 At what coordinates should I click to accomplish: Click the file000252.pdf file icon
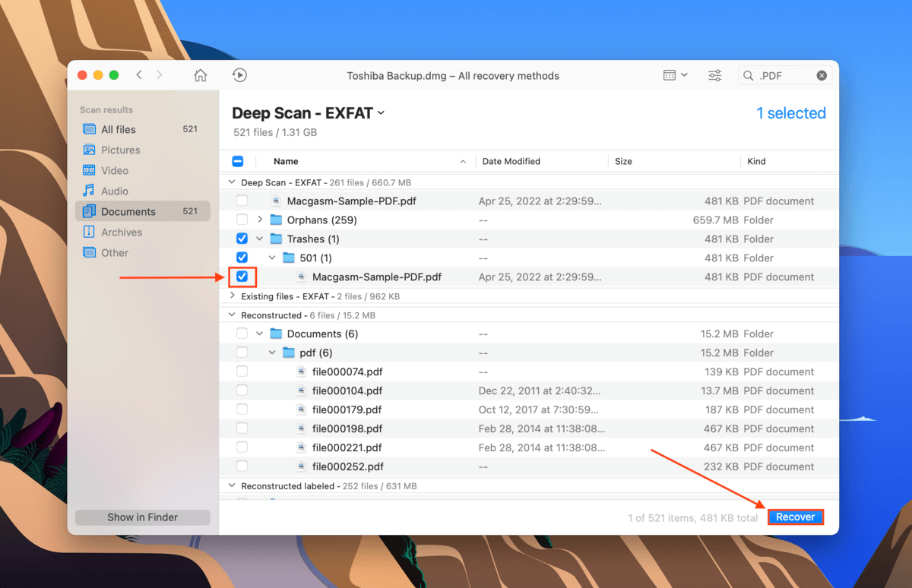point(302,466)
